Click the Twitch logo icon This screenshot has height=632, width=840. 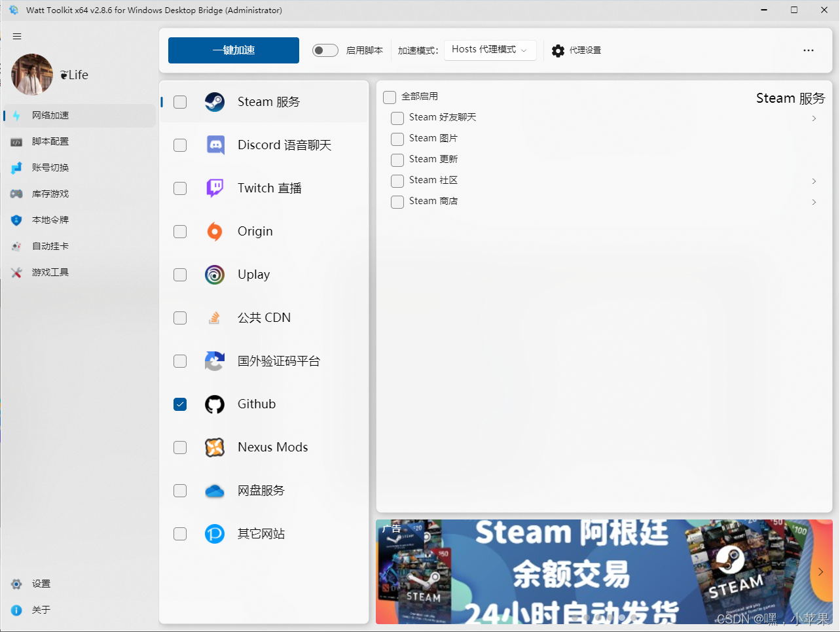pos(215,188)
